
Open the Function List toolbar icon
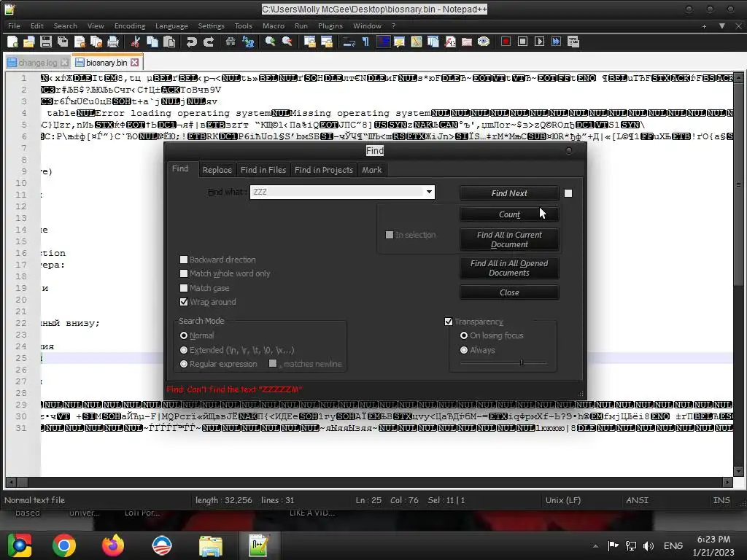[449, 42]
